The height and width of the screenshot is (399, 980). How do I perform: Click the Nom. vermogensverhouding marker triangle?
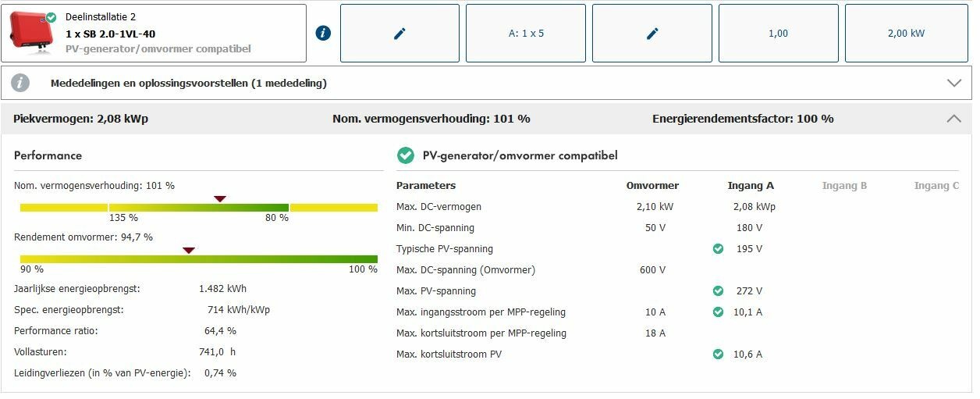[220, 199]
